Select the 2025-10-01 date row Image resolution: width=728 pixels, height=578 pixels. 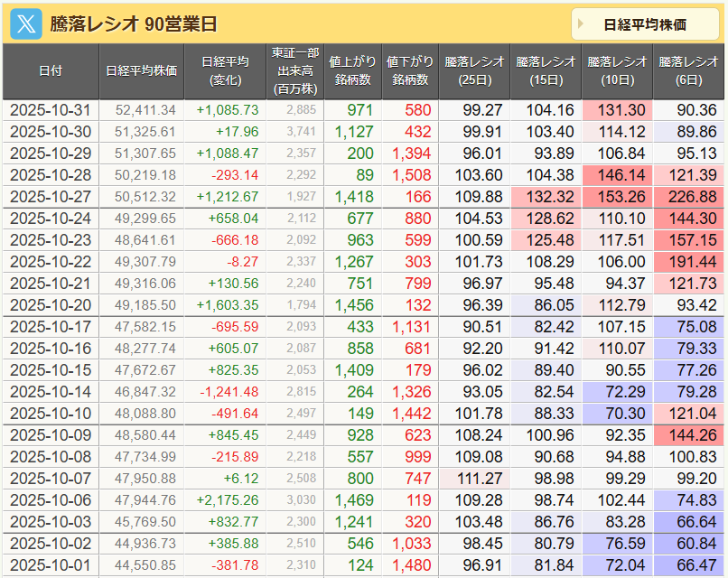(51, 565)
